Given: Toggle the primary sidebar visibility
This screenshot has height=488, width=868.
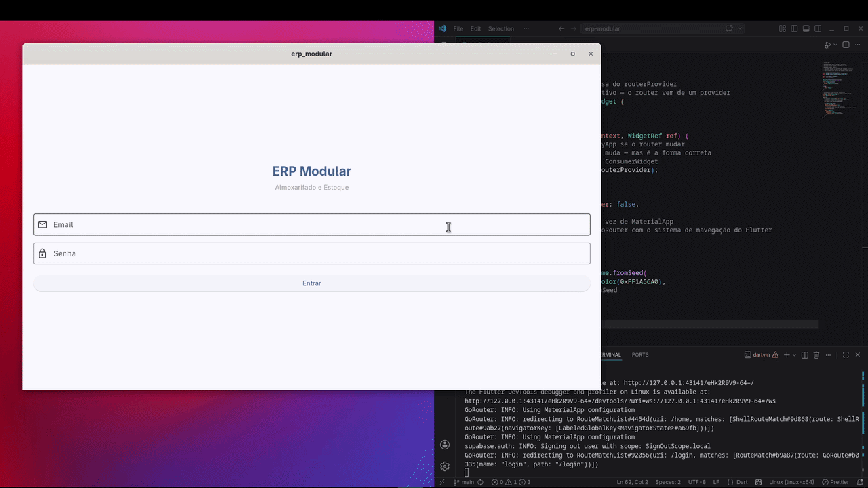Looking at the screenshot, I should tap(794, 28).
